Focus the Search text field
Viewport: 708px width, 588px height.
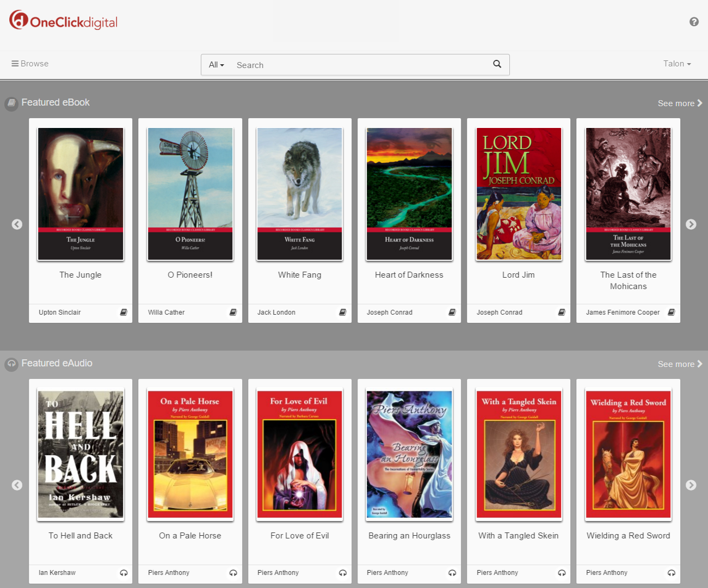tap(359, 65)
